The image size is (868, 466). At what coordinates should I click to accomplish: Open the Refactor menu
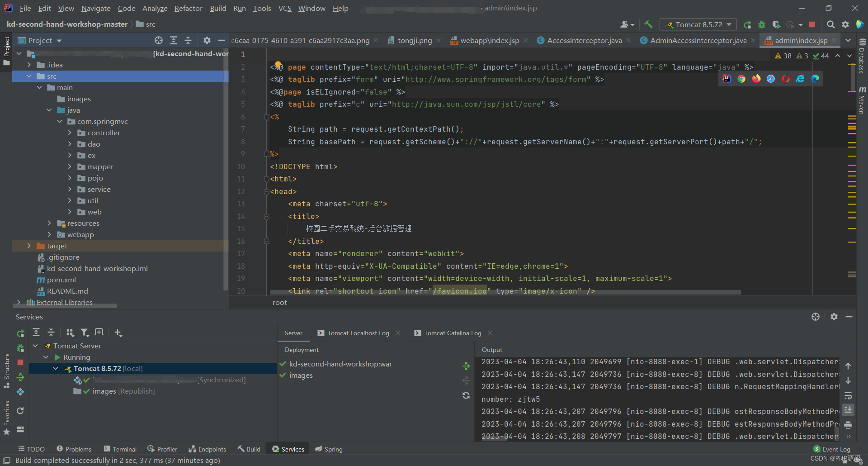tap(188, 8)
